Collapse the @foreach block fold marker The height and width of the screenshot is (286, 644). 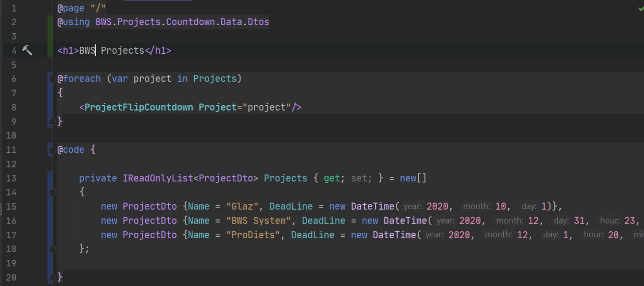point(52,79)
